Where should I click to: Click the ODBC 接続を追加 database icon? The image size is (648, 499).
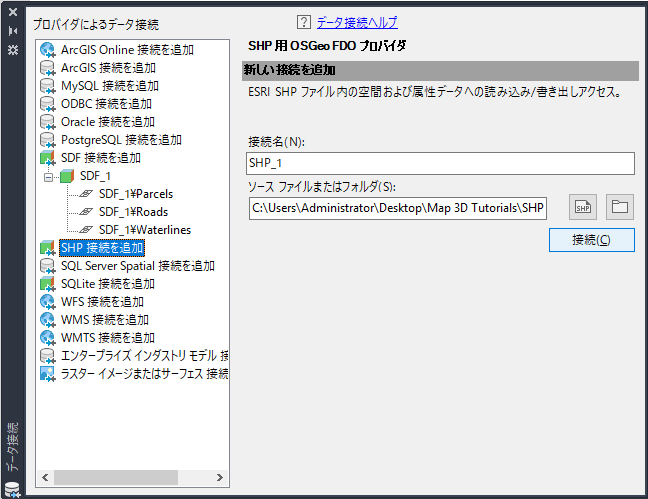47,104
